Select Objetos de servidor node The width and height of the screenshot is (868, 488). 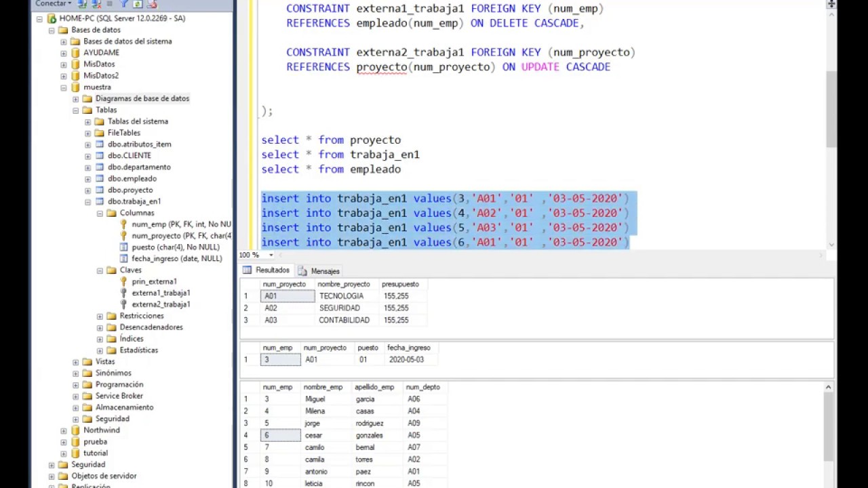pos(104,476)
